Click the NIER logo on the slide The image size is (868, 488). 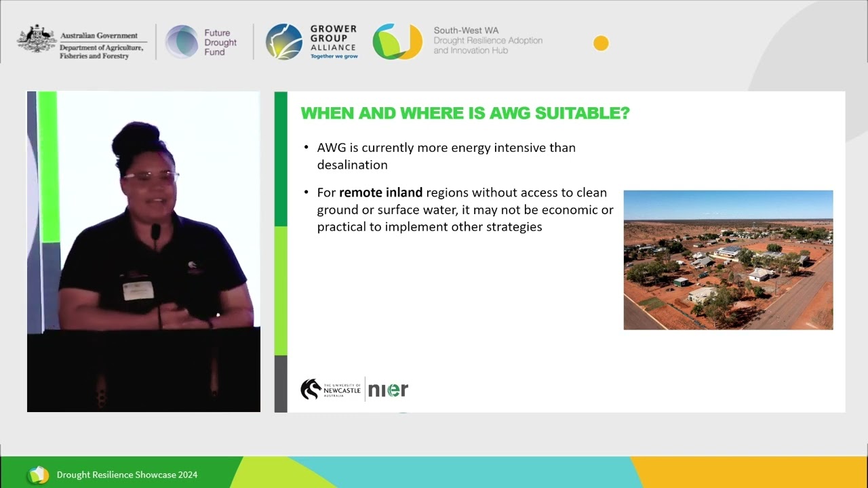point(388,390)
